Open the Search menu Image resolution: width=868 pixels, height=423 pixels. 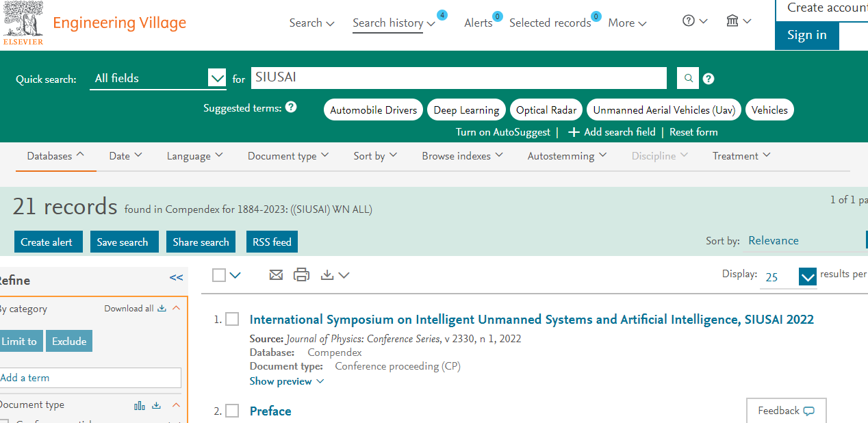pos(311,23)
